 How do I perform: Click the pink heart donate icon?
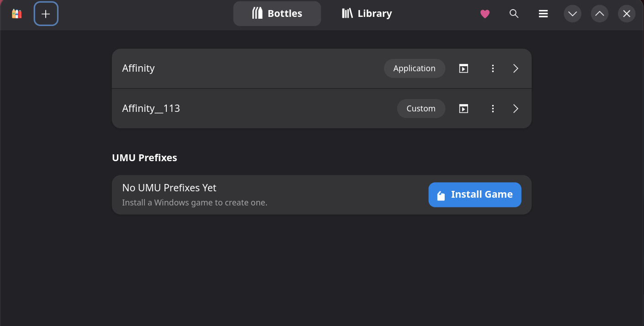[x=485, y=14]
